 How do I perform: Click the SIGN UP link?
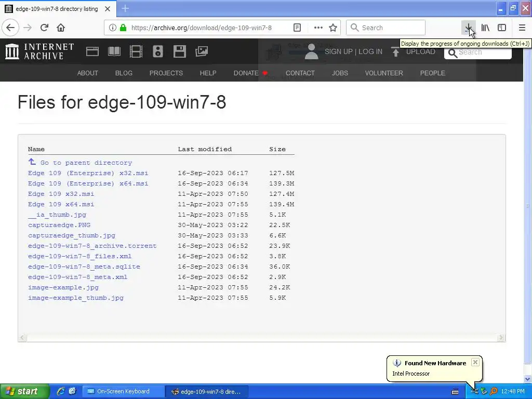click(339, 51)
